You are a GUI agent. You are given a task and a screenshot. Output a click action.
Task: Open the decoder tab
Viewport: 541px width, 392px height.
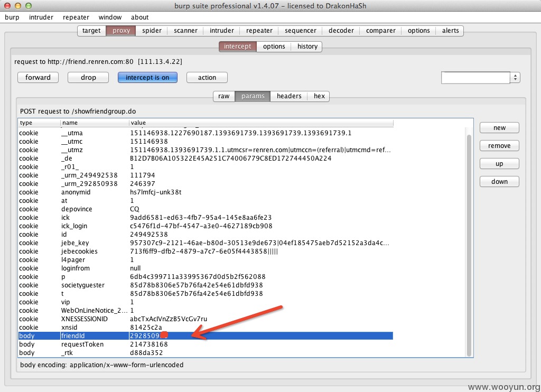pos(341,31)
